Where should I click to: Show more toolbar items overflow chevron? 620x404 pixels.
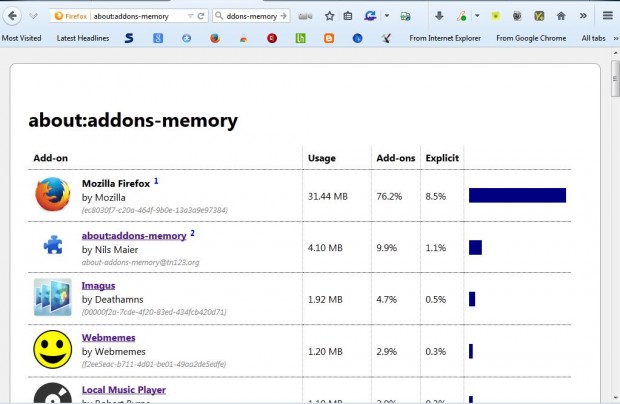(583, 16)
